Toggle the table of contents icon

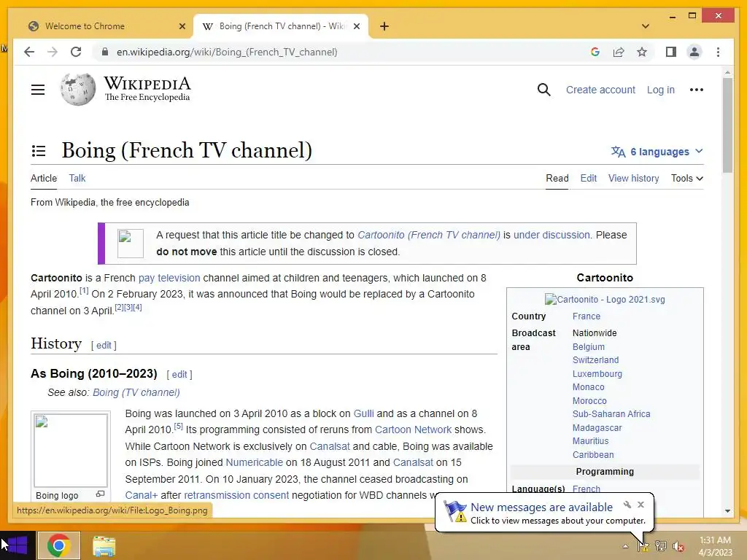pyautogui.click(x=39, y=151)
